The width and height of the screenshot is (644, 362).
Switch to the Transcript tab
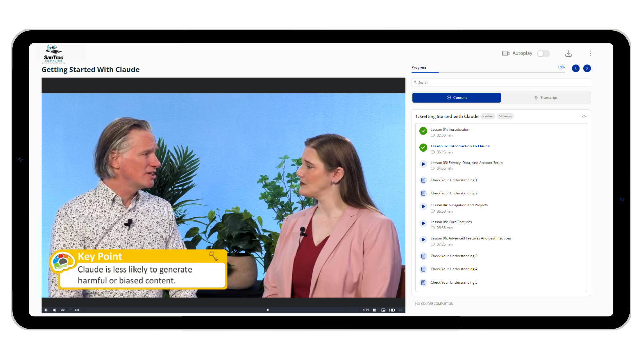click(x=546, y=98)
